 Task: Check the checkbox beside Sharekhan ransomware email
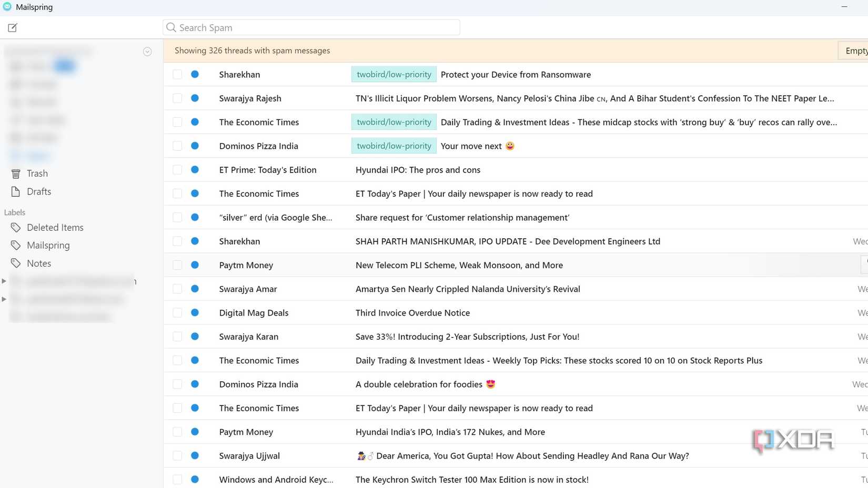point(177,74)
